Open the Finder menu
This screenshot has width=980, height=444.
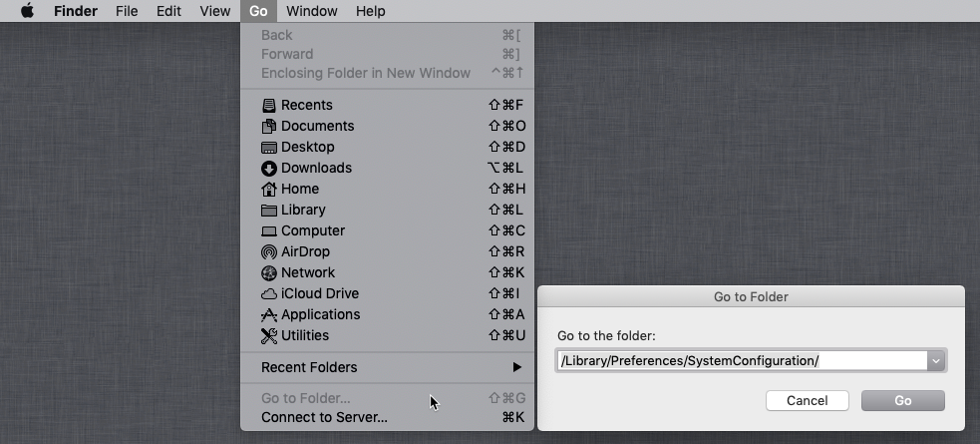[76, 11]
